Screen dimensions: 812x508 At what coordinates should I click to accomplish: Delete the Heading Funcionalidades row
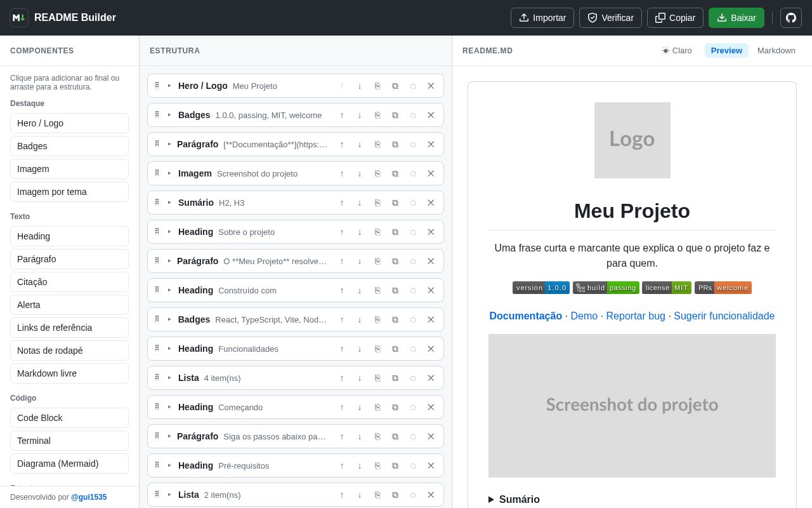(x=431, y=349)
